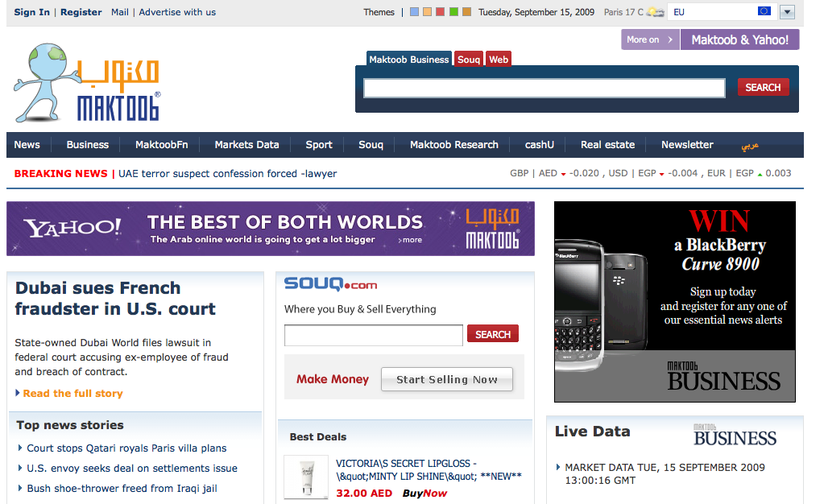
Task: Click the EU flag icon
Action: [764, 11]
